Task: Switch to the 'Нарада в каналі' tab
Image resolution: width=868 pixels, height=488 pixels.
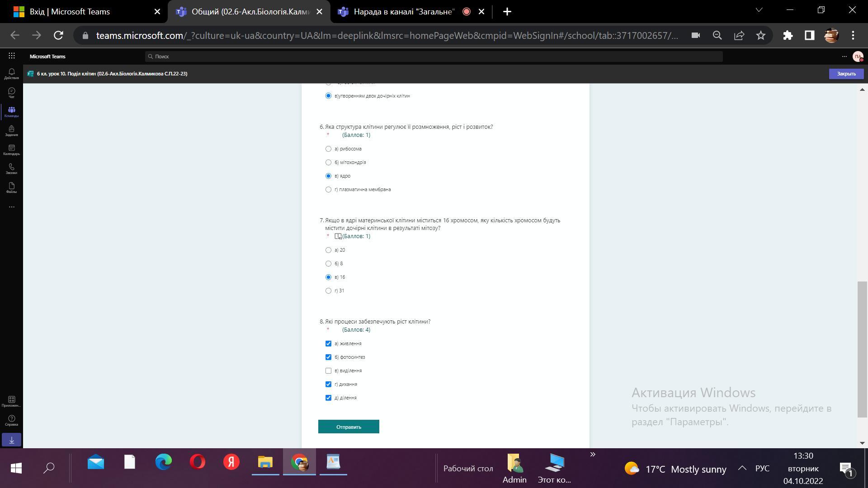Action: point(403,12)
